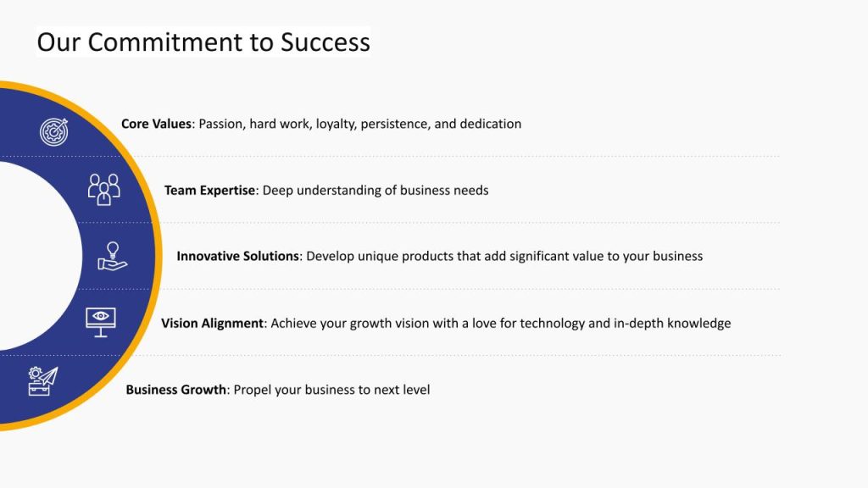Screen dimensions: 868x488
Task: Click Propel your business to next level
Action: 331,390
